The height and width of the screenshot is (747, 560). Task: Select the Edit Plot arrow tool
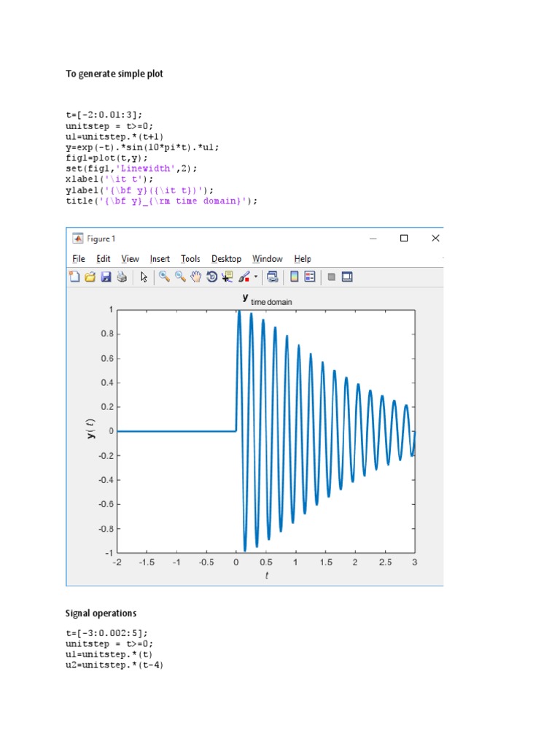click(144, 276)
